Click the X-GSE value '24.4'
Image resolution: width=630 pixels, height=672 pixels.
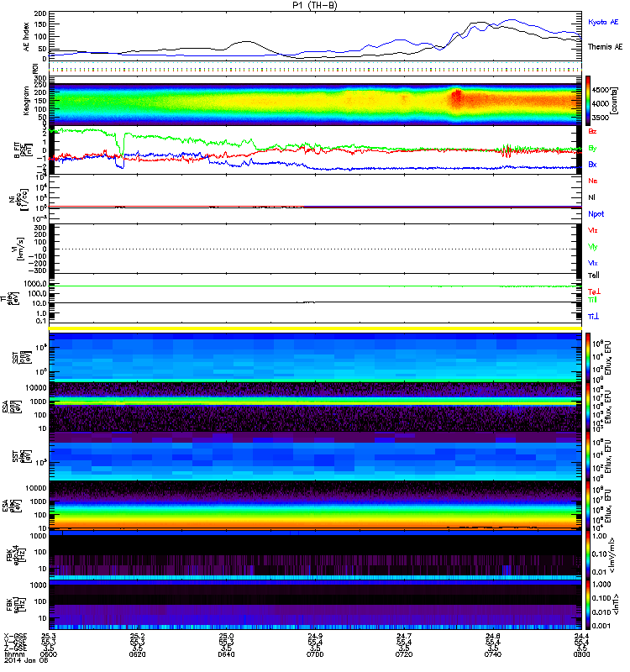[581, 636]
